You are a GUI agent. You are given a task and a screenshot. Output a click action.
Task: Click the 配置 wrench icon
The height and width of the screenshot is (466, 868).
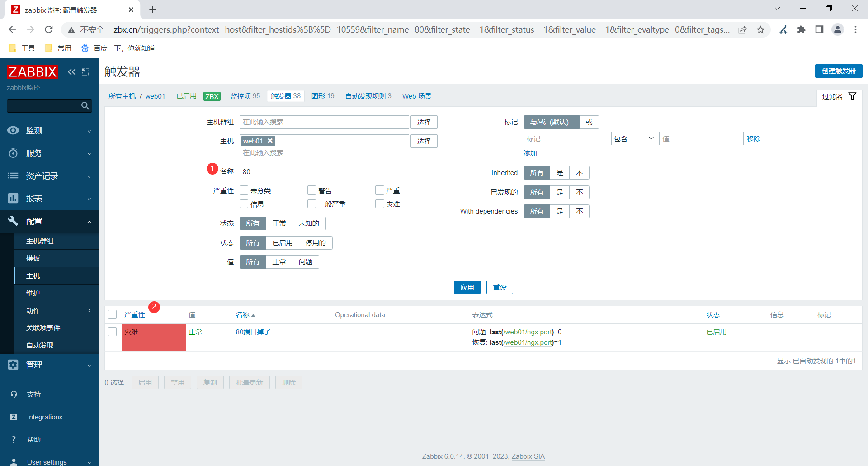click(13, 221)
